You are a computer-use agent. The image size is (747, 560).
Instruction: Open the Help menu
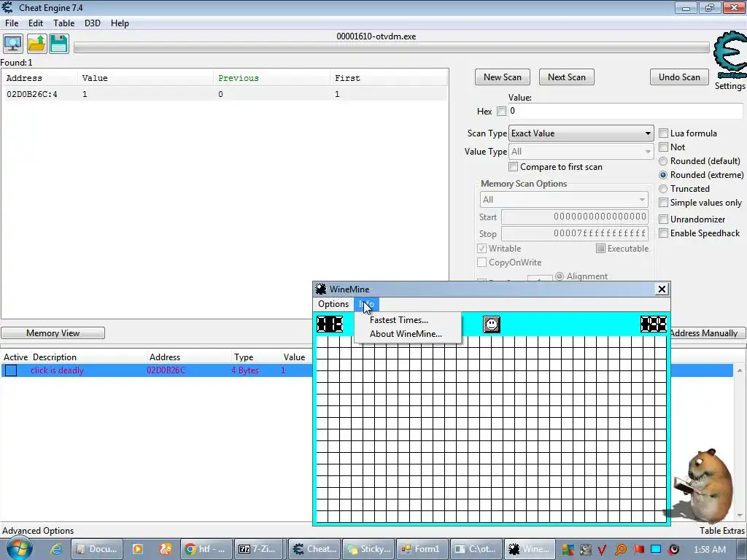120,23
